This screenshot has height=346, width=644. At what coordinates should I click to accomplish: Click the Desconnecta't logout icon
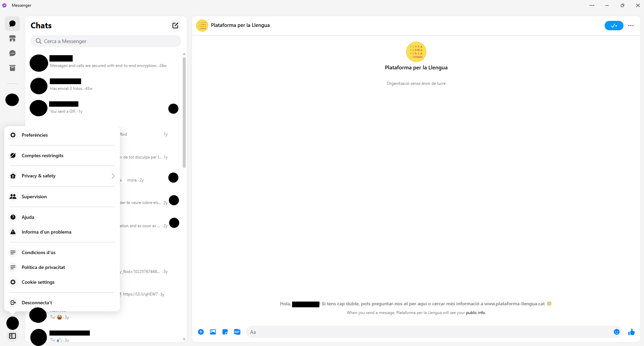point(13,303)
